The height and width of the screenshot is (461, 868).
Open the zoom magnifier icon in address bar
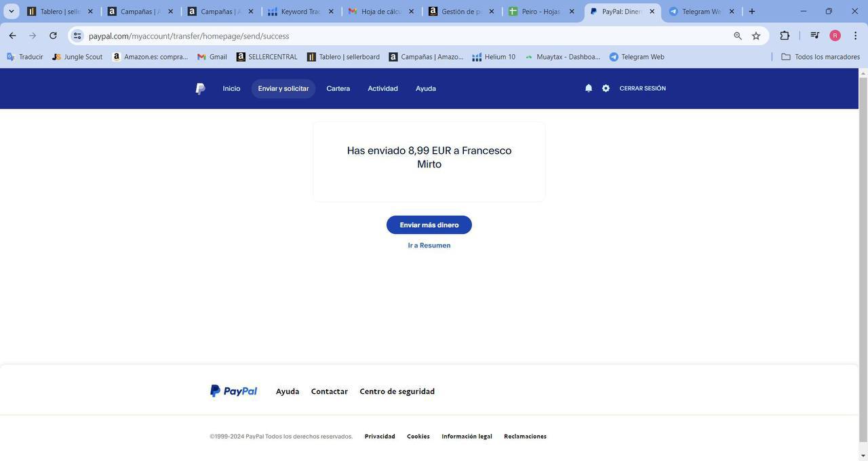coord(738,36)
